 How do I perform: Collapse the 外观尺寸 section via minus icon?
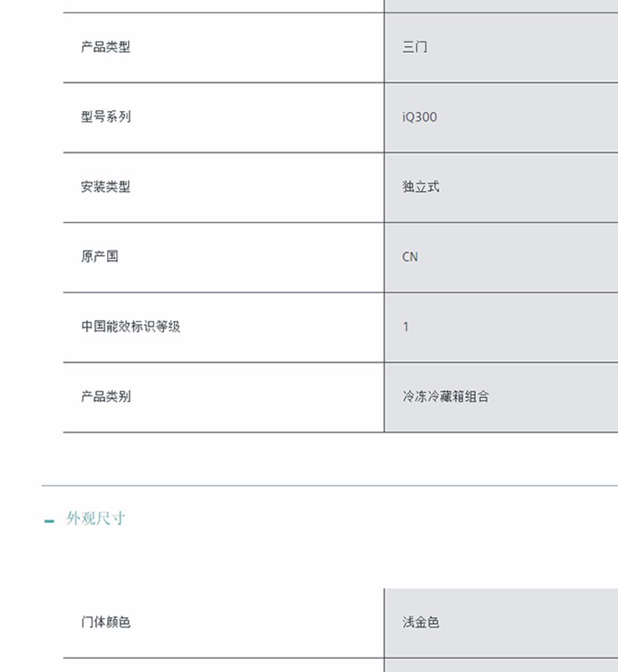[50, 520]
